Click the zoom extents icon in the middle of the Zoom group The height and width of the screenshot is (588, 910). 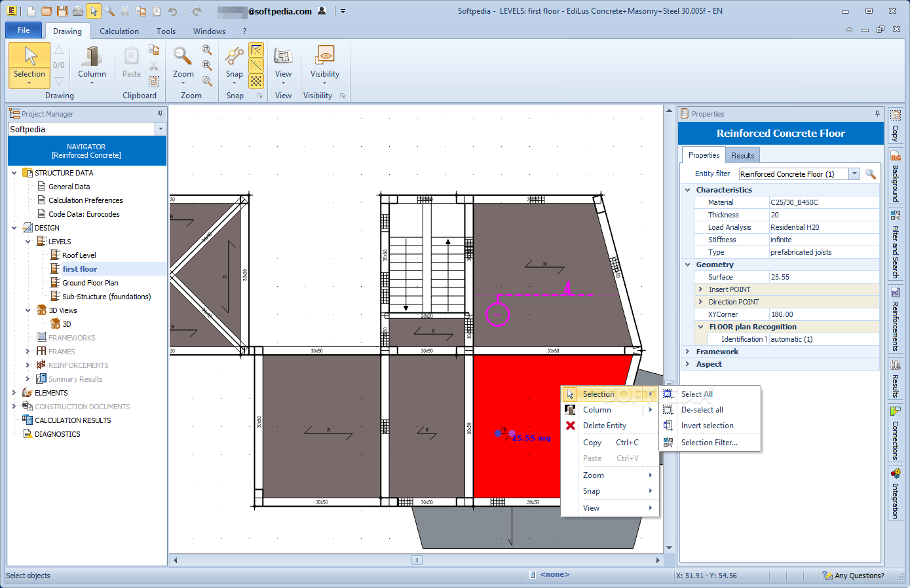click(207, 65)
